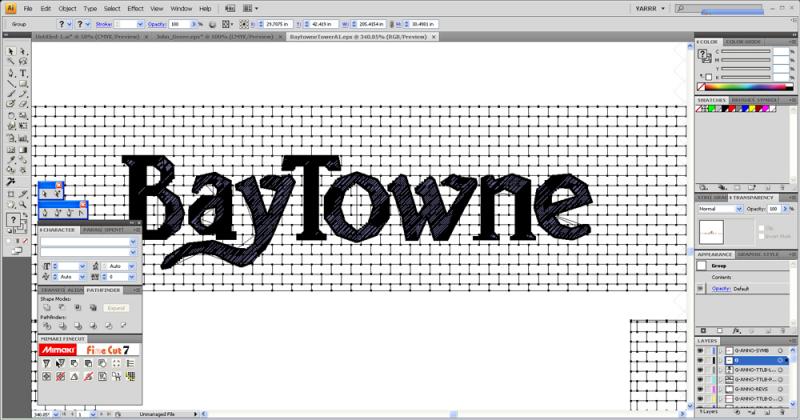Screen dimensions: 800x420
Task: Switch to the Pathfinder panel tab
Action: 103,290
